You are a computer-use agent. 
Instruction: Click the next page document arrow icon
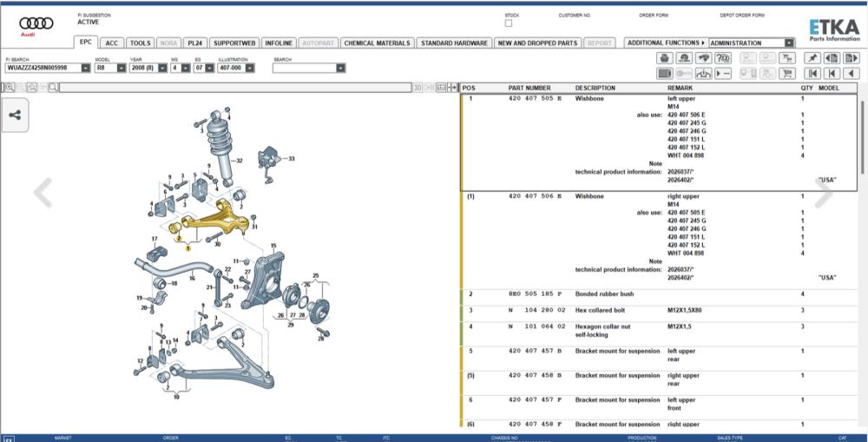pos(851,58)
